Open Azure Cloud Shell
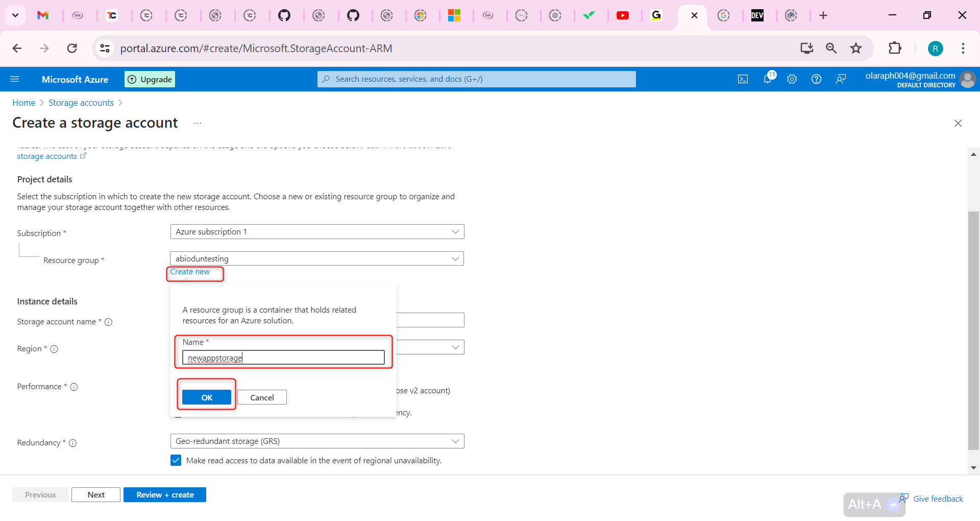This screenshot has height=521, width=980. (743, 79)
